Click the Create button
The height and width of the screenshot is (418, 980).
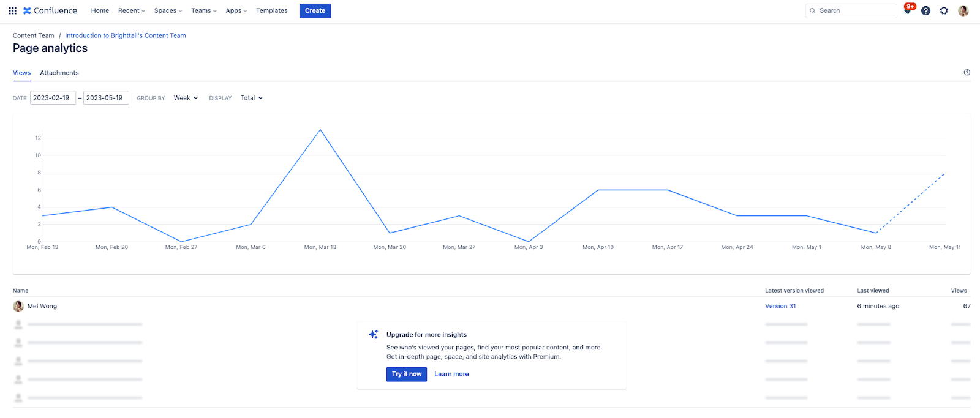click(x=315, y=10)
